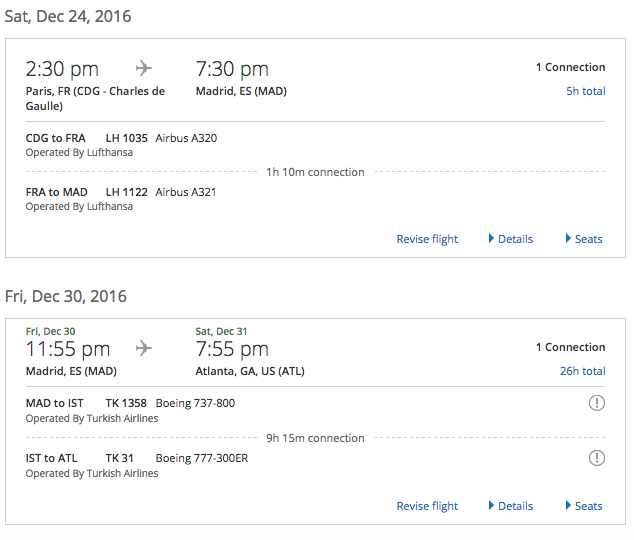The height and width of the screenshot is (540, 634).
Task: Expand Seats for Dec 30 flight
Action: click(x=584, y=506)
